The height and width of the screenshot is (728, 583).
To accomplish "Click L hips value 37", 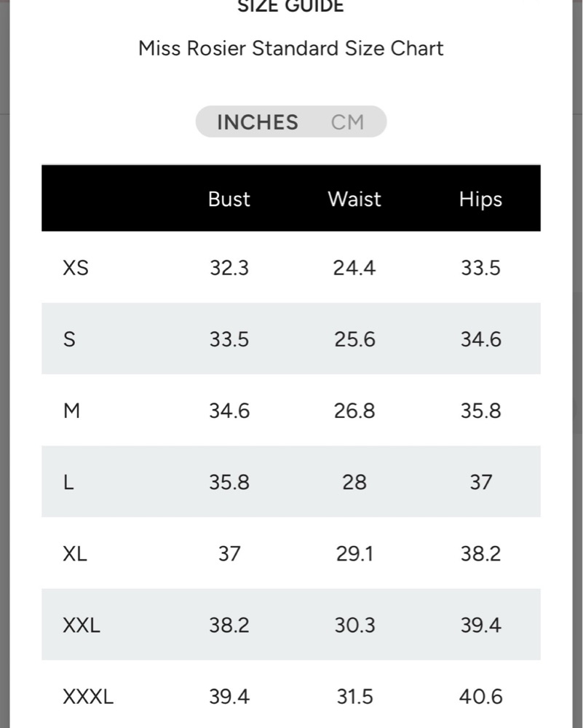I will (481, 483).
